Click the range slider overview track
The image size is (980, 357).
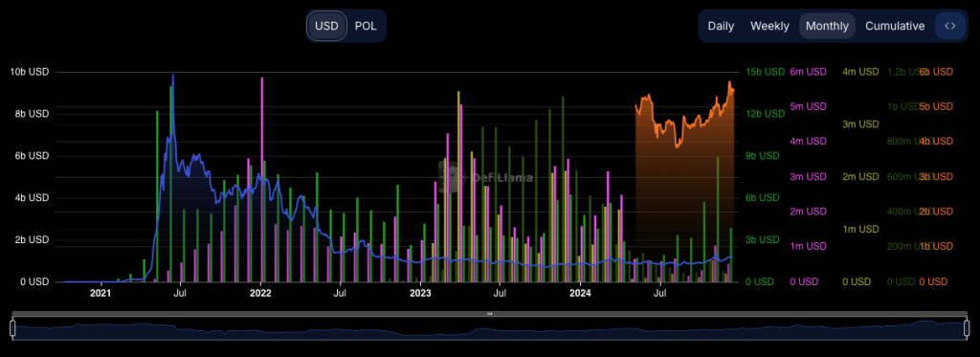coord(490,328)
